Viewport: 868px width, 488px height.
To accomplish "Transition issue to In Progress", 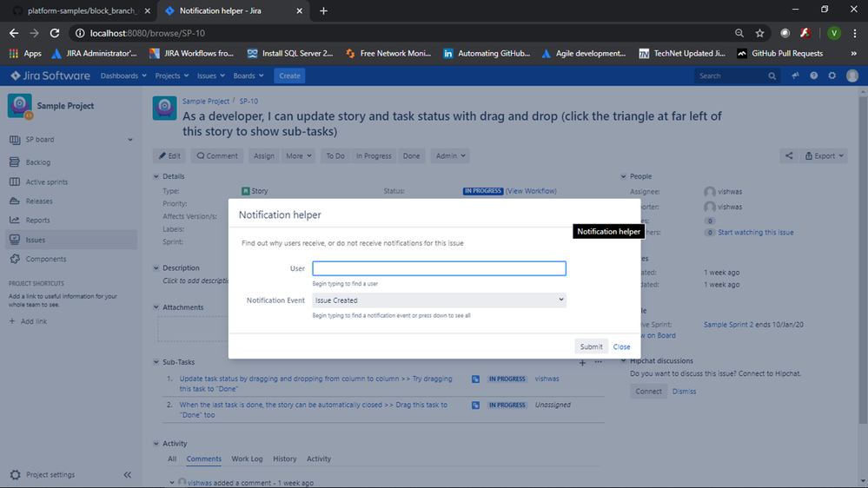I will (x=374, y=156).
